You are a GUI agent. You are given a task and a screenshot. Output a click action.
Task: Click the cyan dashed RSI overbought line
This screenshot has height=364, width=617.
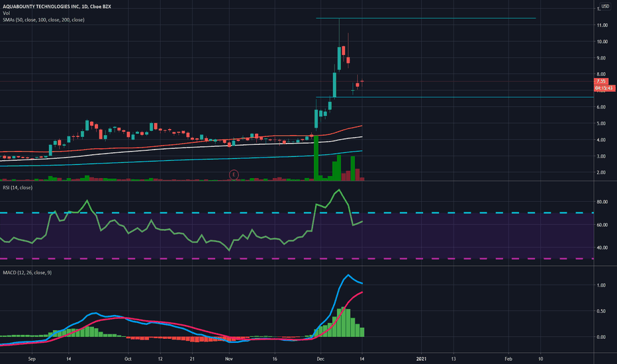pyautogui.click(x=297, y=213)
